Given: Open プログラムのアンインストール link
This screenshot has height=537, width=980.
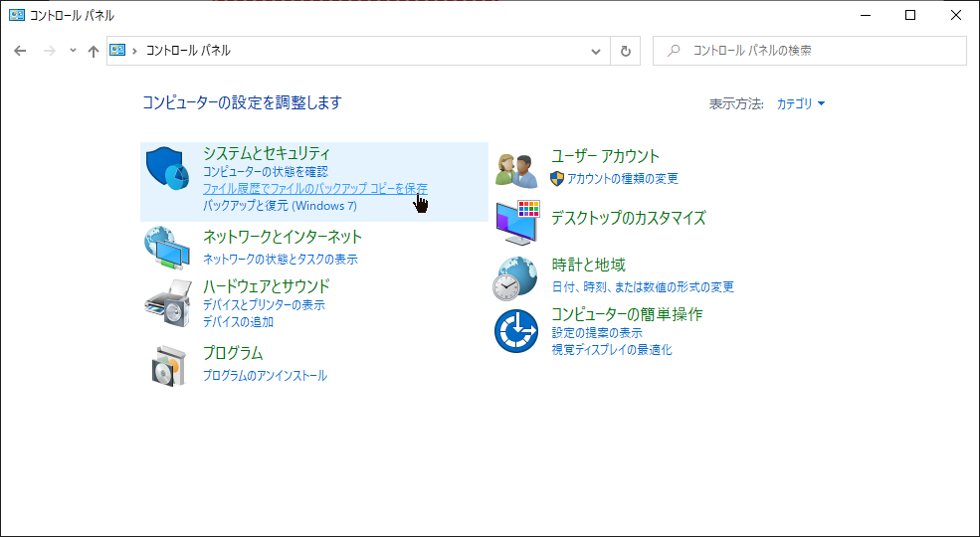Looking at the screenshot, I should tap(265, 375).
